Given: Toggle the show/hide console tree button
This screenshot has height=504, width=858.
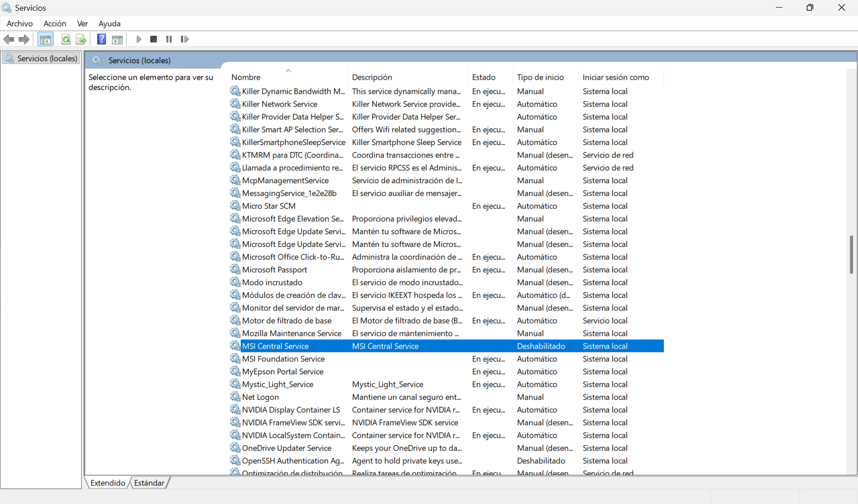Looking at the screenshot, I should pyautogui.click(x=45, y=39).
